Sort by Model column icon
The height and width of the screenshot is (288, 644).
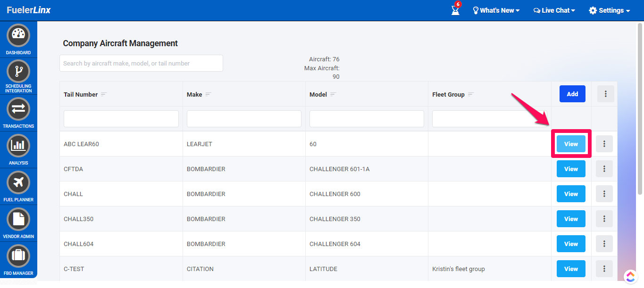pos(333,94)
